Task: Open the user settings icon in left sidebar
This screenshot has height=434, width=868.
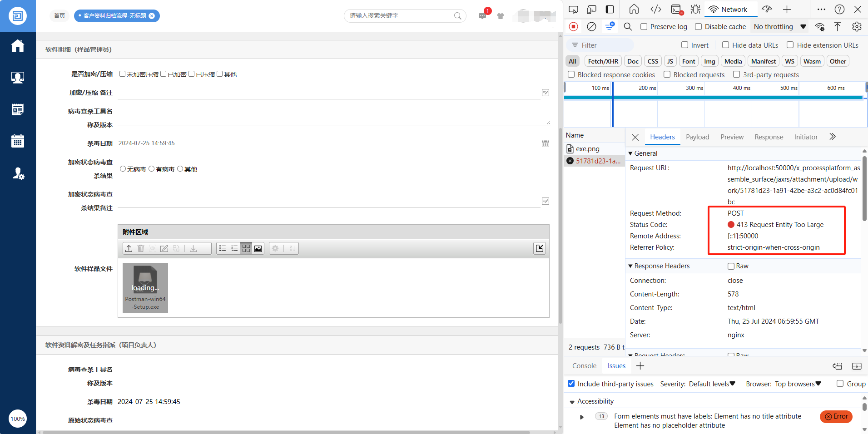Action: [18, 173]
